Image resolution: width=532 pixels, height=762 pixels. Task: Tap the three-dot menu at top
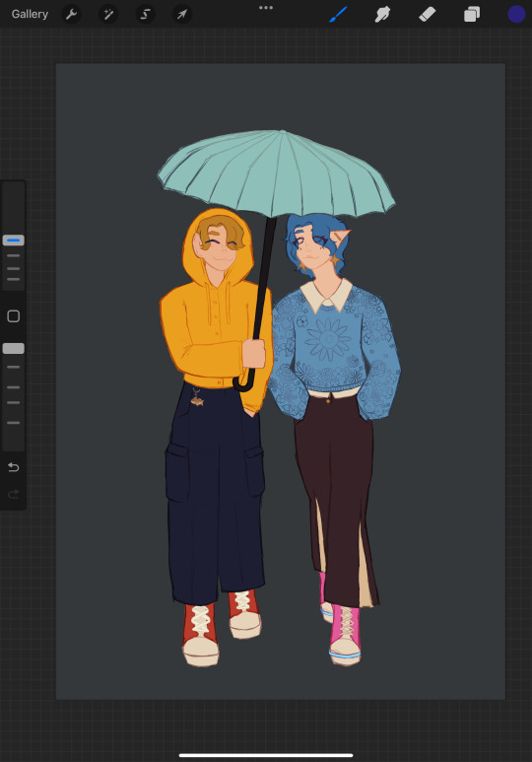point(266,8)
